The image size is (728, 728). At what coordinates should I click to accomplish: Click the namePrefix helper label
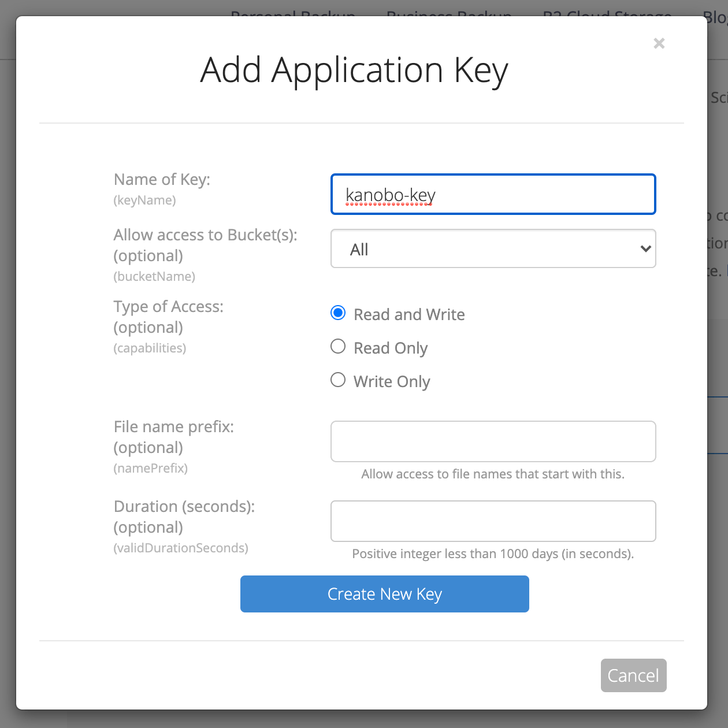pyautogui.click(x=150, y=468)
